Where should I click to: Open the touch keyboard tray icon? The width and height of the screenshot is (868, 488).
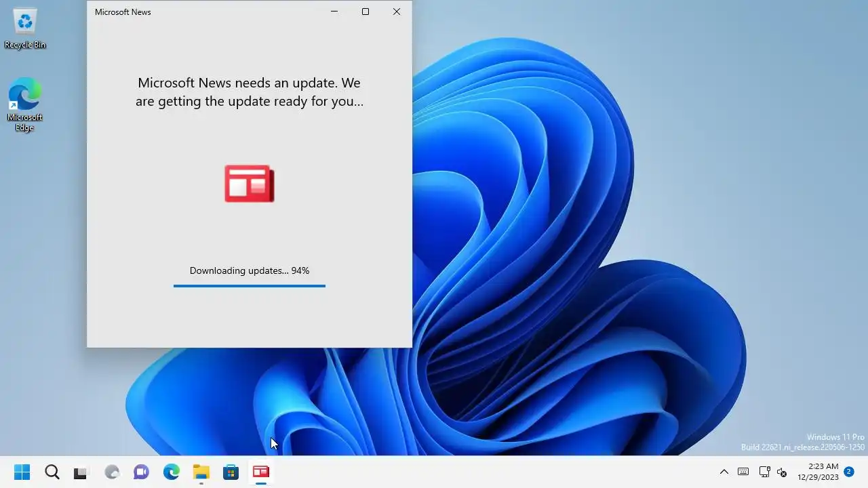(x=743, y=472)
